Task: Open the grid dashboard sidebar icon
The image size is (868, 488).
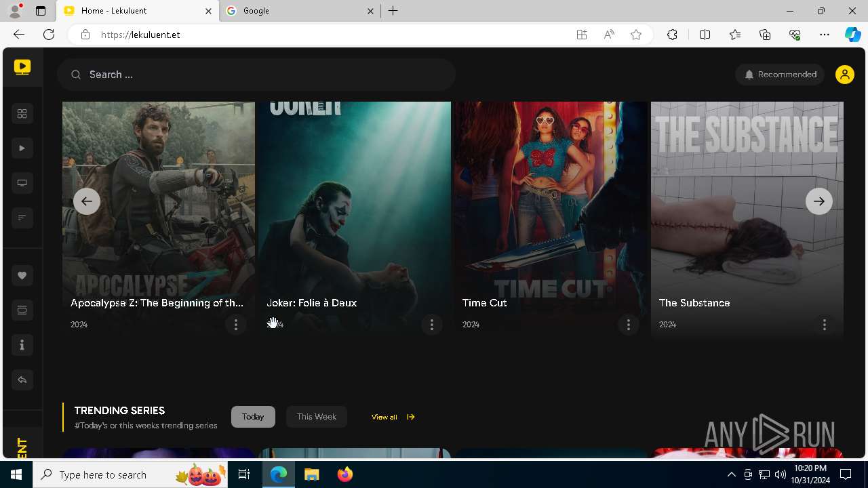Action: tap(22, 114)
